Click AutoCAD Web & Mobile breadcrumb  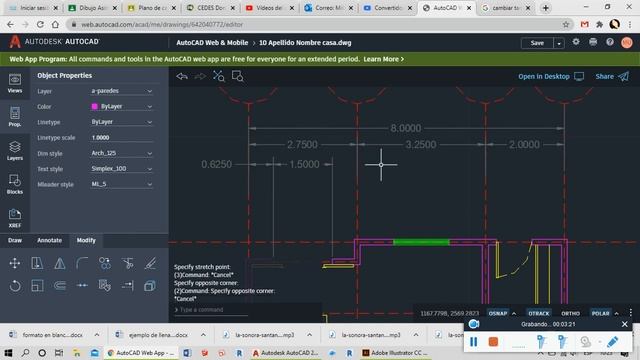tap(212, 43)
